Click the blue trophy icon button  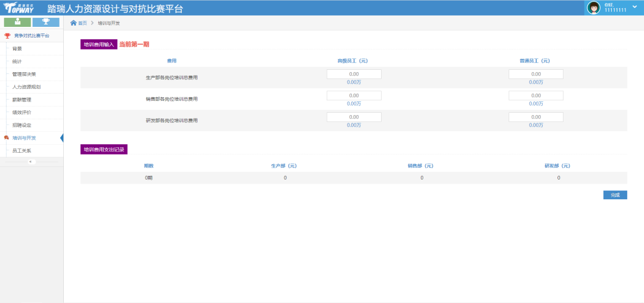point(45,22)
